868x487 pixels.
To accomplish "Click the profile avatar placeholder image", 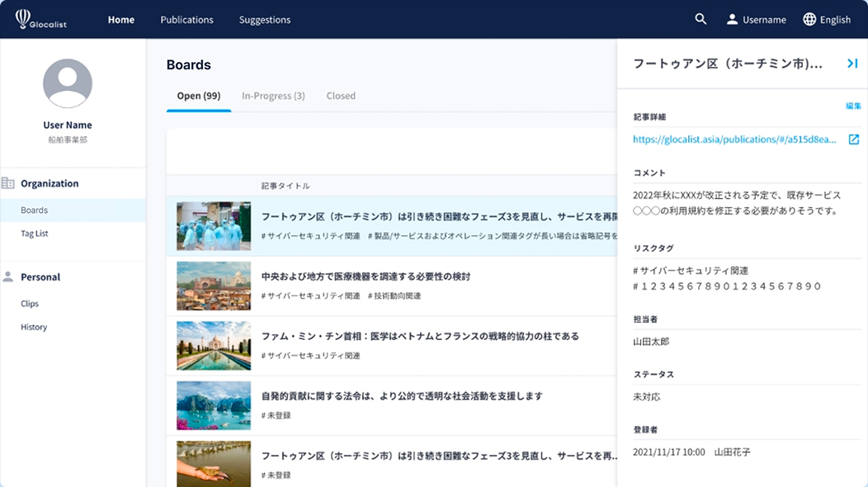I will [67, 83].
